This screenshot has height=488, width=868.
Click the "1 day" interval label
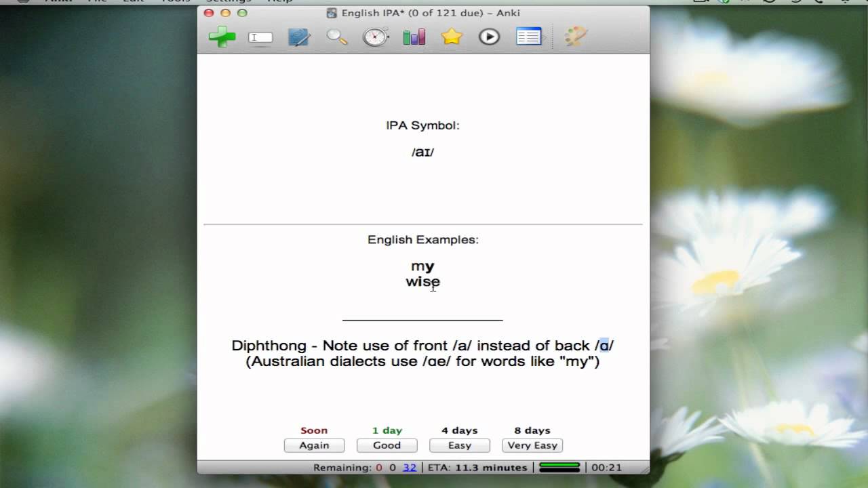pyautogui.click(x=387, y=430)
